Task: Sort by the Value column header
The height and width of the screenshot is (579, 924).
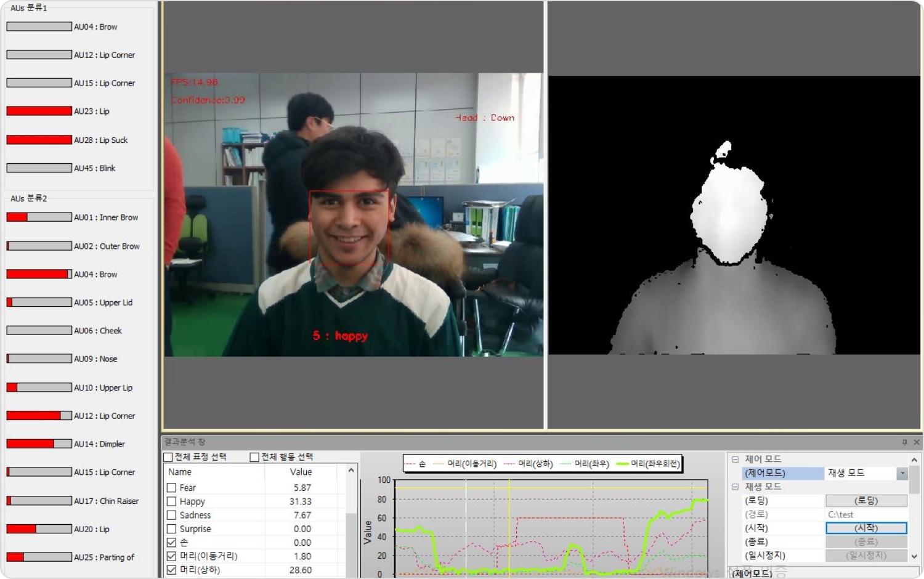Action: coord(301,472)
